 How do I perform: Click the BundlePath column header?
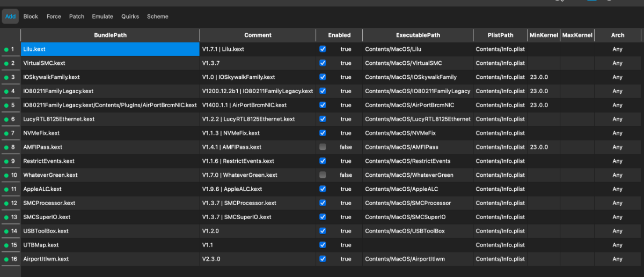110,35
